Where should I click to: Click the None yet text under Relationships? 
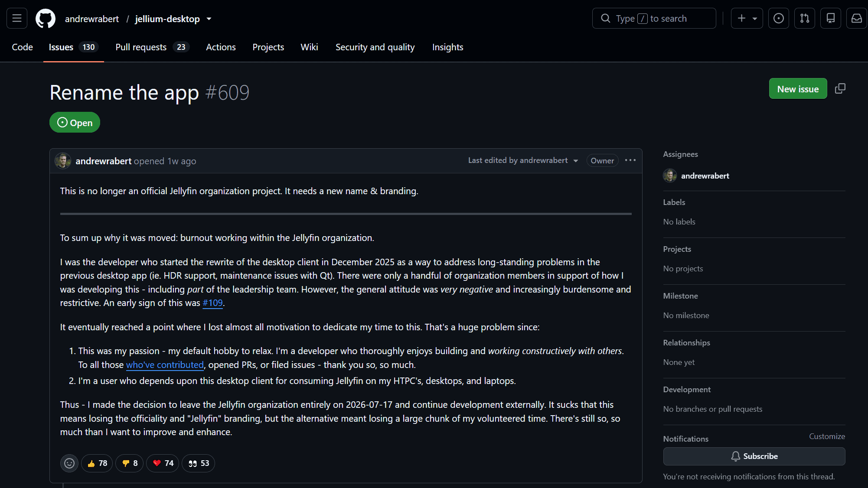click(x=679, y=362)
